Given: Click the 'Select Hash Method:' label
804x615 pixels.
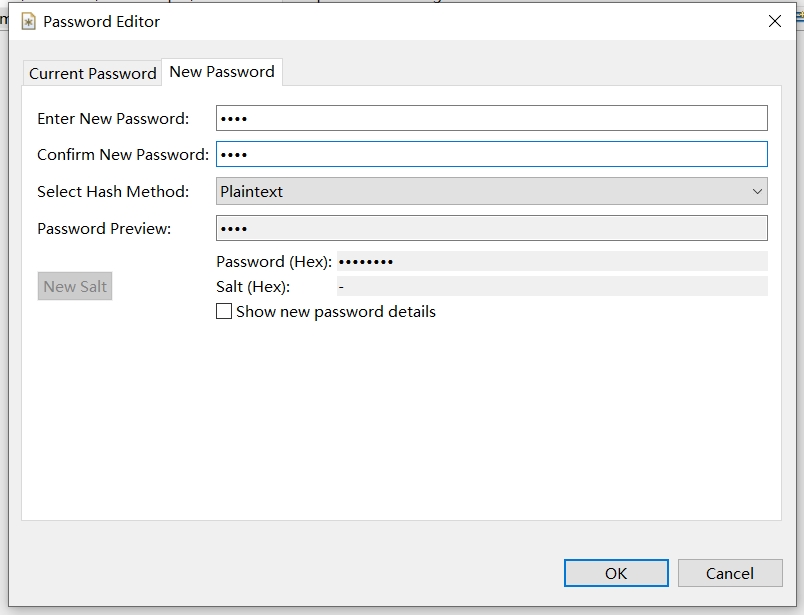Looking at the screenshot, I should click(x=113, y=191).
